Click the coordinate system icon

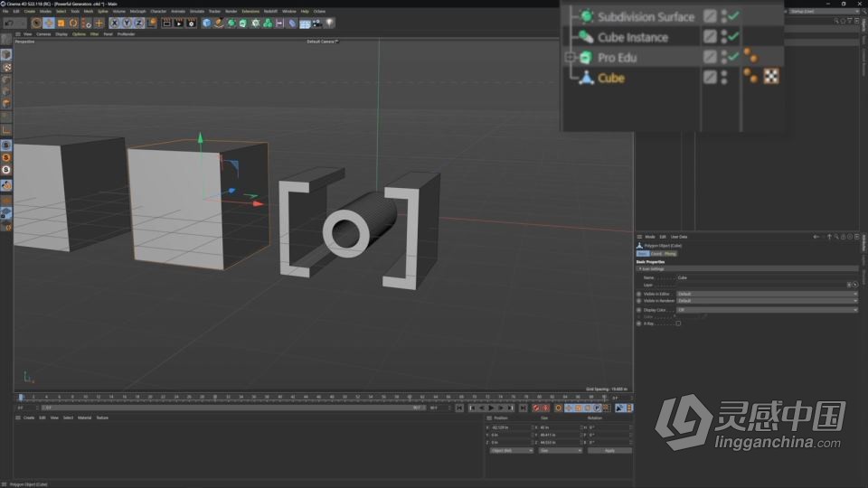pyautogui.click(x=151, y=23)
